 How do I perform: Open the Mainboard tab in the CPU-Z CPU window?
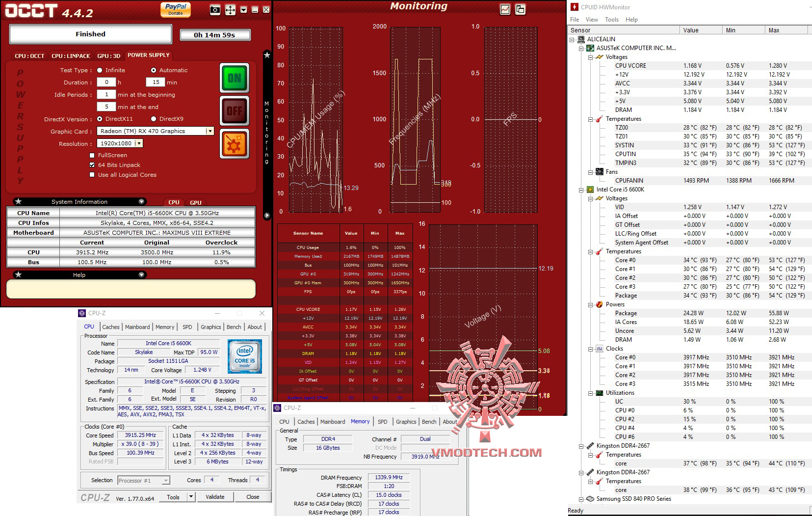coord(137,327)
